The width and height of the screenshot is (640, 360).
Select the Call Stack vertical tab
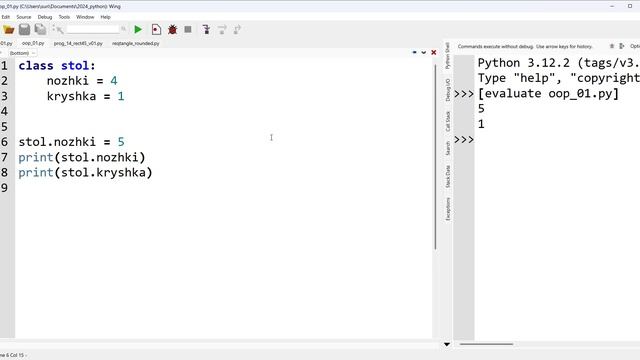447,121
